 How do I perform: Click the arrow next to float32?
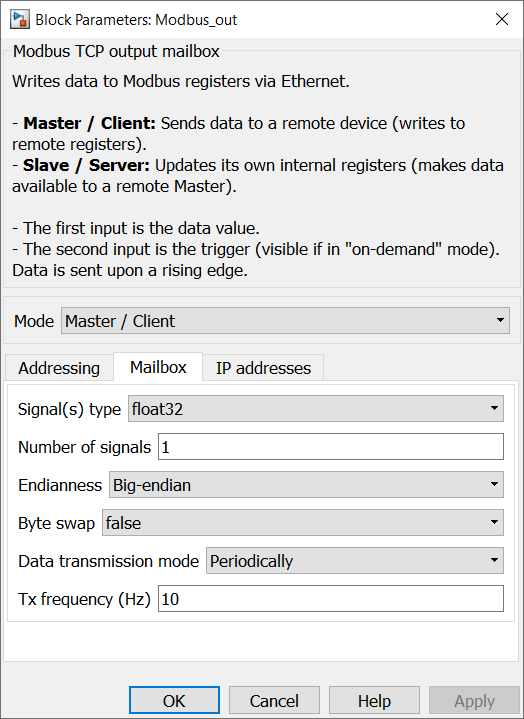click(x=494, y=409)
